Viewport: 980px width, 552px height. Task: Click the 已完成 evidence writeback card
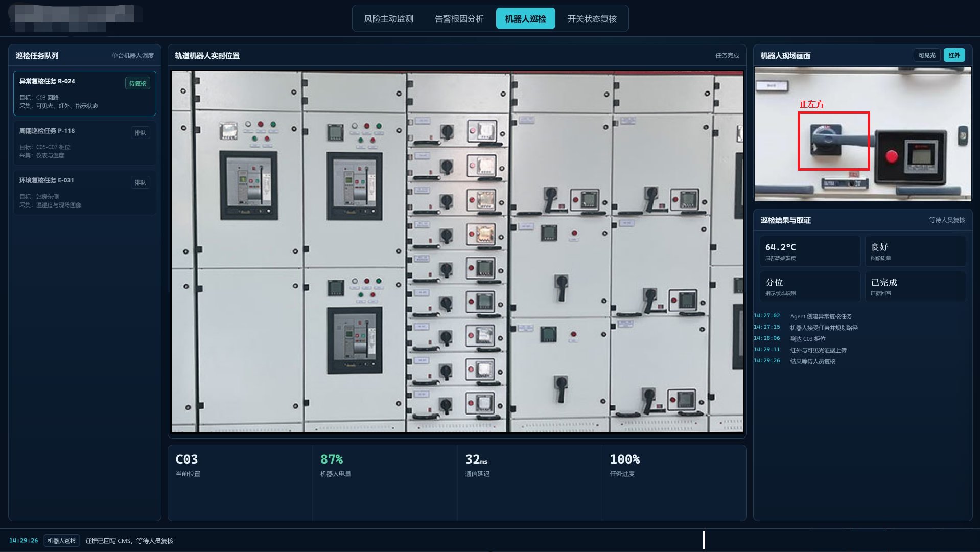915,286
